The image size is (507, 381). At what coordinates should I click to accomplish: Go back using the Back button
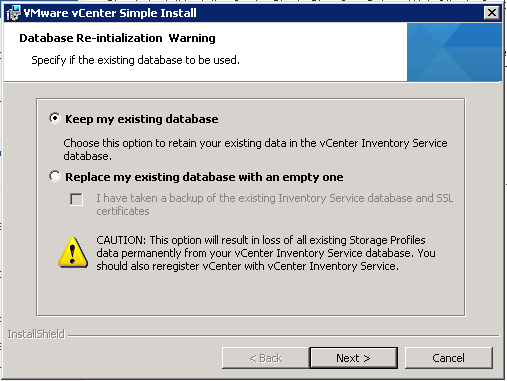(266, 358)
